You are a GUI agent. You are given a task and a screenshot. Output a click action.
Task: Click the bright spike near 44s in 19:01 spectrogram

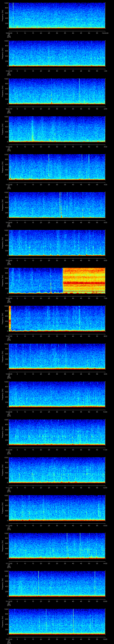pos(79,90)
